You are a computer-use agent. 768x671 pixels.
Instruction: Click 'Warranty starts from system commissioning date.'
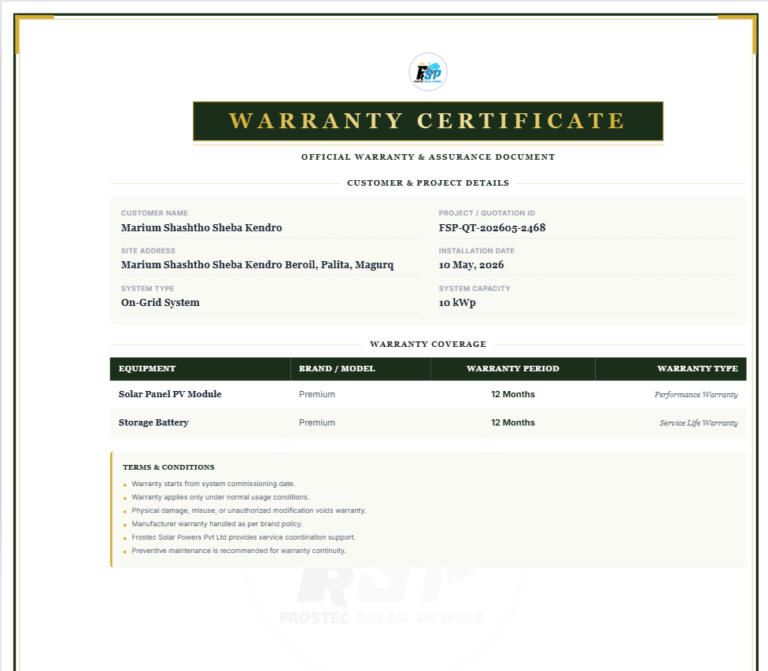coord(213,484)
